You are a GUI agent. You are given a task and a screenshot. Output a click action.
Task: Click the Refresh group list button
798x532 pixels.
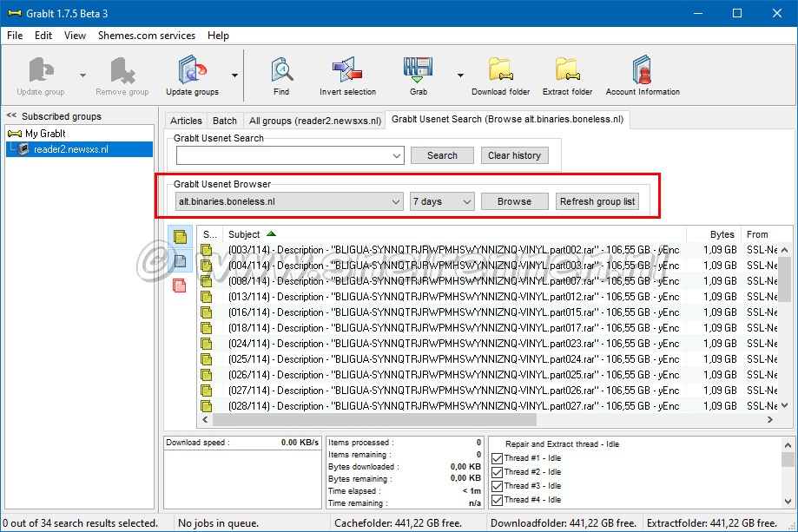597,201
